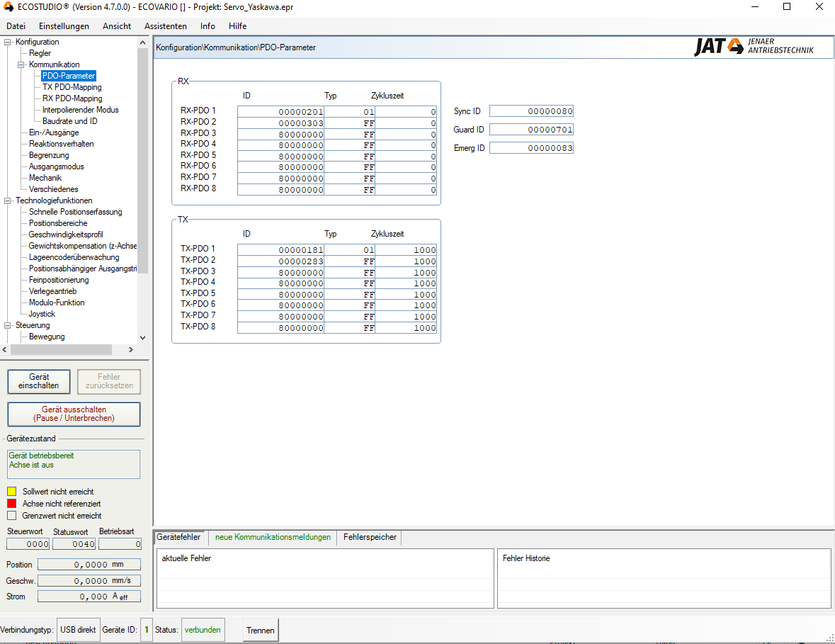The width and height of the screenshot is (835, 644).
Task: Collapse the Technologiefunktionen tree node
Action: click(8, 200)
